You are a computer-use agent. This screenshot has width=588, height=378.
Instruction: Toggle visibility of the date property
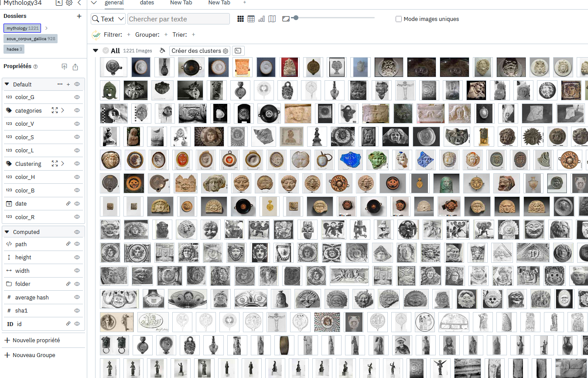coord(77,204)
